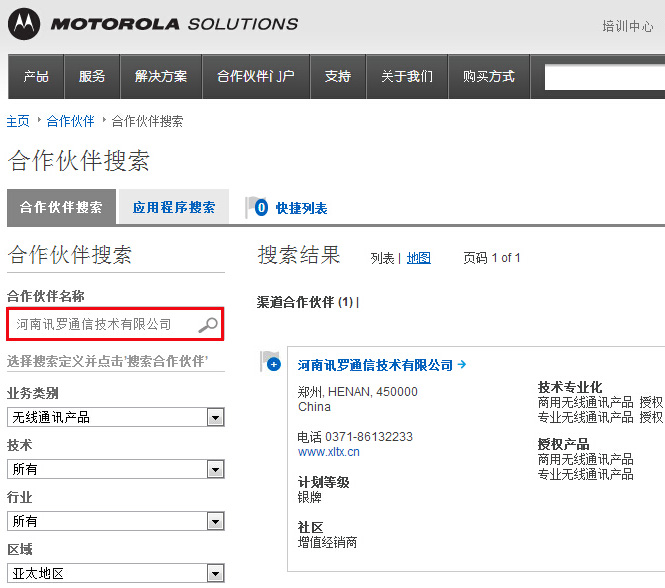Click arrow icon next to 河南讯罗通信技术有限公司 title
Screen dimensions: 665x588
coord(462,364)
